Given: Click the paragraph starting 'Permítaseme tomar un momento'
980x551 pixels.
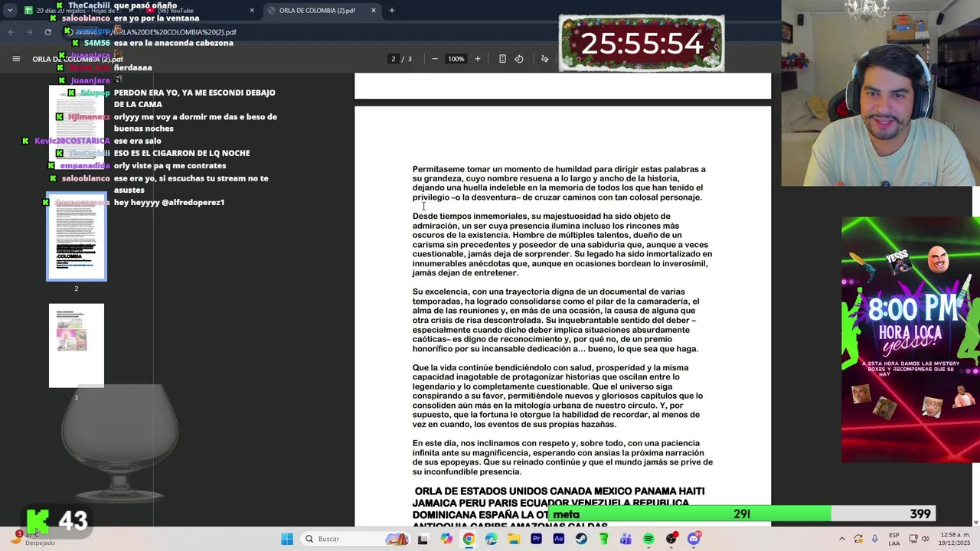Looking at the screenshot, I should click(559, 183).
